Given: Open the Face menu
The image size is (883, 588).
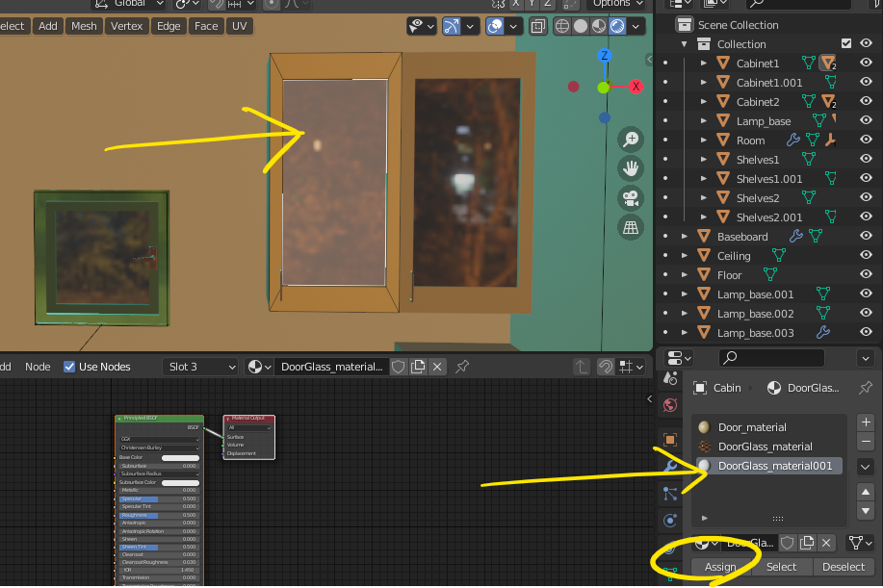Looking at the screenshot, I should tap(206, 26).
